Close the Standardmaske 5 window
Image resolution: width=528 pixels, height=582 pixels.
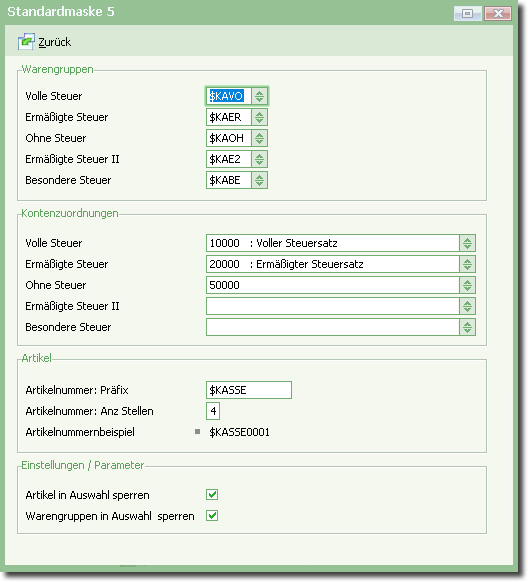(498, 14)
